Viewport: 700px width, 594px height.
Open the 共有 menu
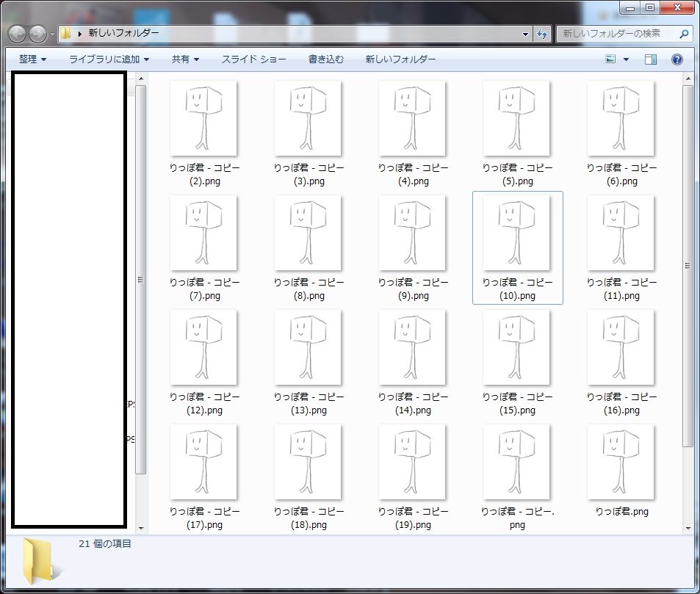tap(185, 59)
